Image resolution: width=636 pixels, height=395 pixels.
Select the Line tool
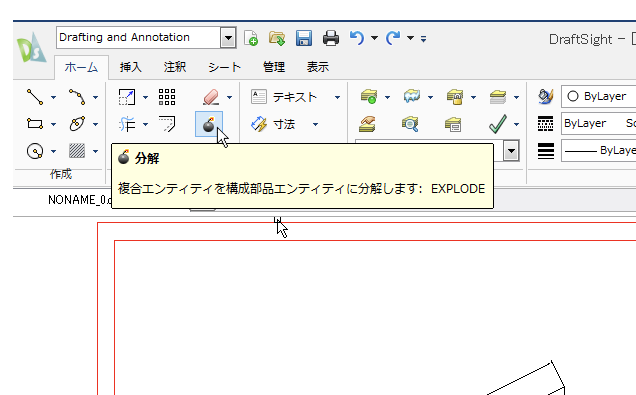click(35, 97)
